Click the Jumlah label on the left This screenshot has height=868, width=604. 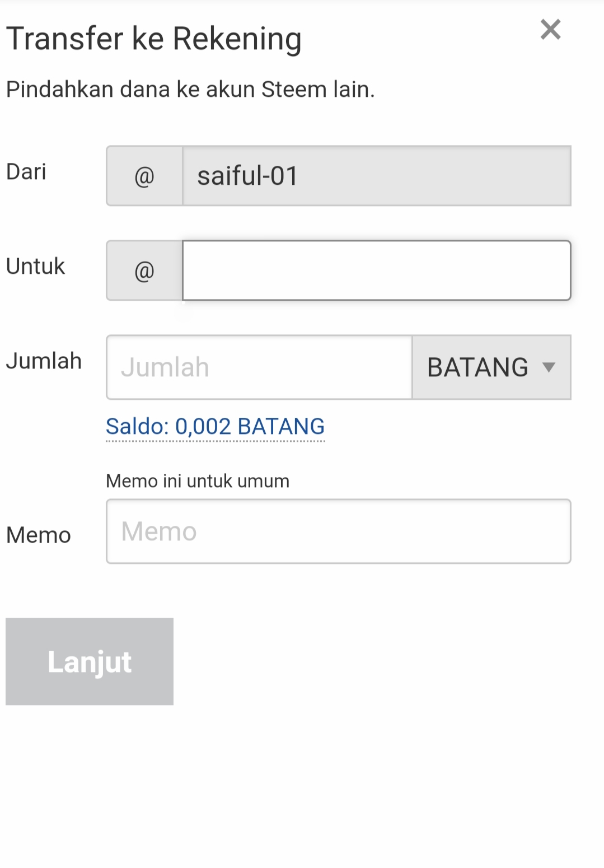pyautogui.click(x=44, y=361)
